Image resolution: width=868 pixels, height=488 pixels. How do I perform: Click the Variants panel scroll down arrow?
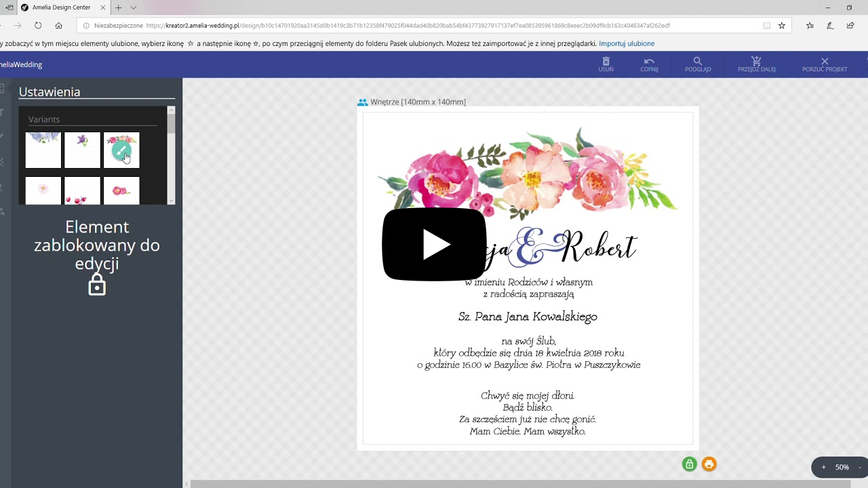pos(171,200)
